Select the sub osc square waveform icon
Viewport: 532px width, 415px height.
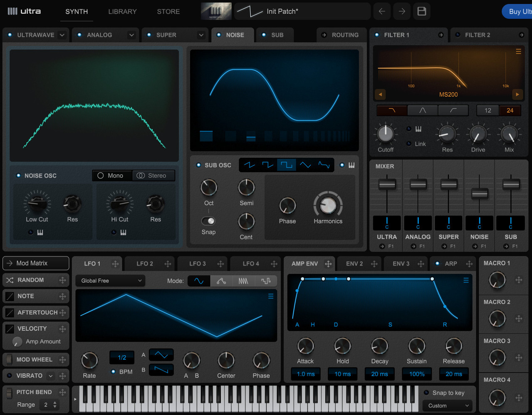coord(287,165)
